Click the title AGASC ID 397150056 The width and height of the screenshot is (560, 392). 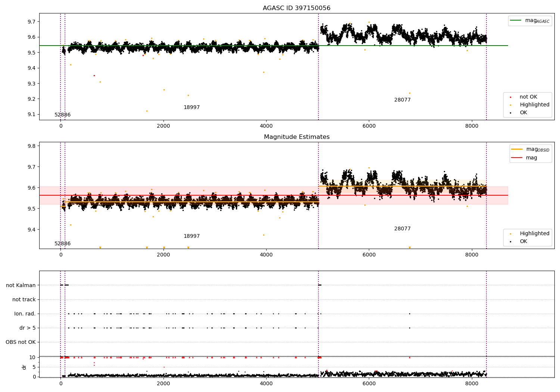pos(296,8)
